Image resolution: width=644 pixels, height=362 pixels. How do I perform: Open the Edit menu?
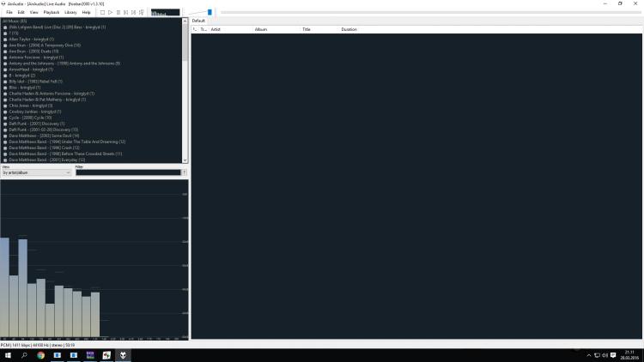point(21,12)
